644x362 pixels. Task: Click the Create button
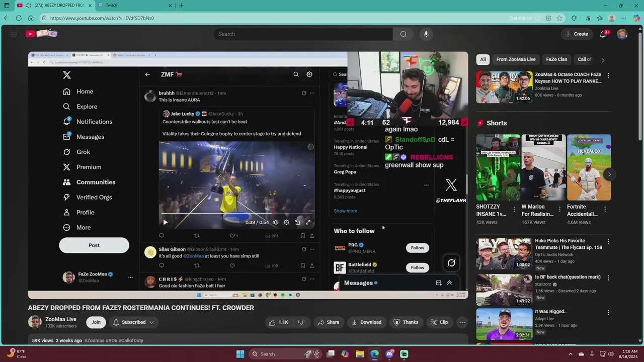(576, 34)
